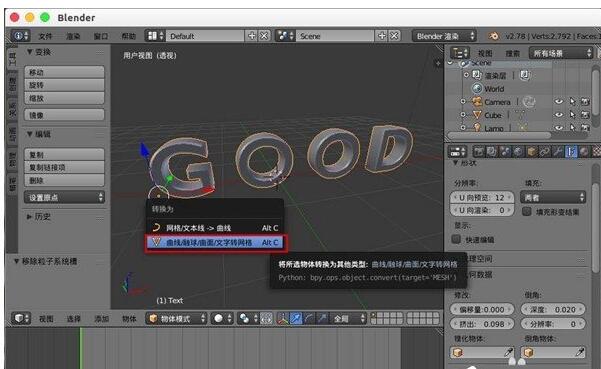Expand the 渲染层 tree item
This screenshot has width=601, height=369.
click(x=466, y=75)
